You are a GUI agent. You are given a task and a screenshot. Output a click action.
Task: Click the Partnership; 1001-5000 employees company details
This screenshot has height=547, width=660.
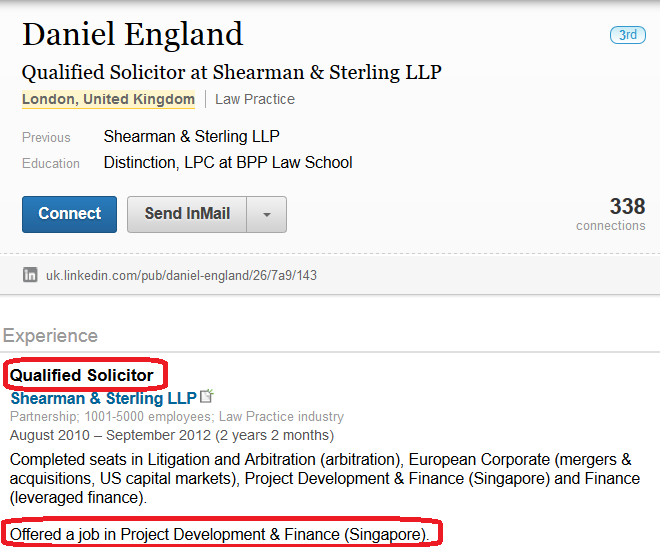click(x=177, y=417)
